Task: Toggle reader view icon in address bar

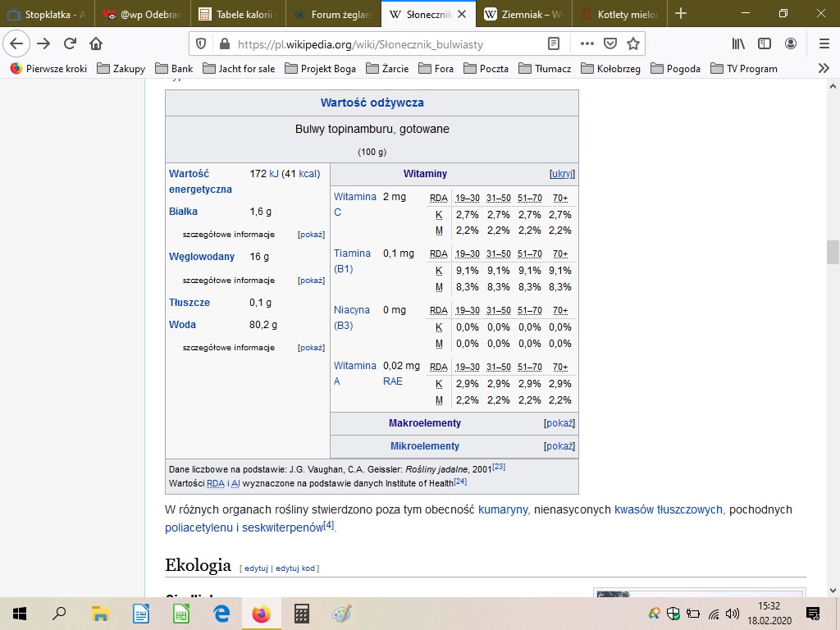Action: (x=555, y=43)
